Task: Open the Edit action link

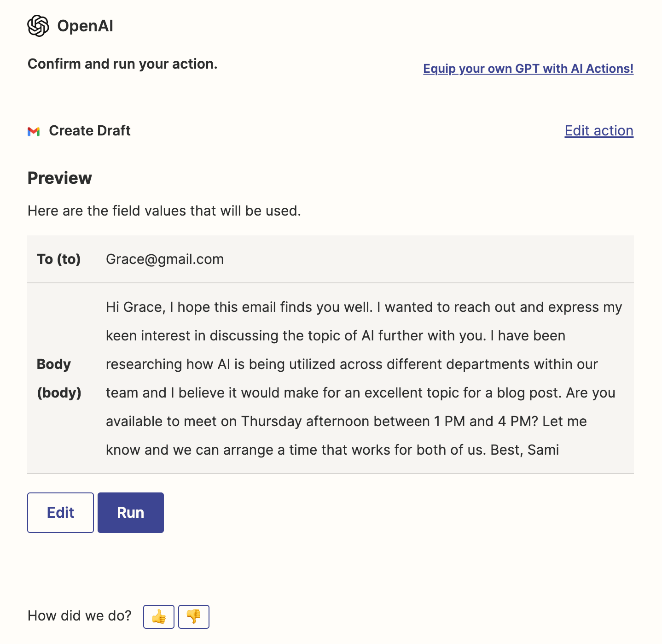Action: 599,131
